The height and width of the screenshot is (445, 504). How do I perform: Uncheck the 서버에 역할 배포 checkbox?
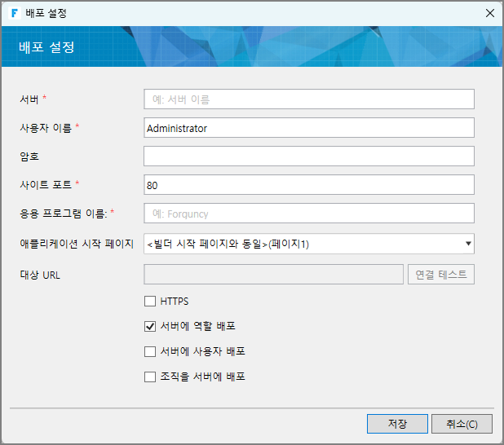(x=150, y=326)
